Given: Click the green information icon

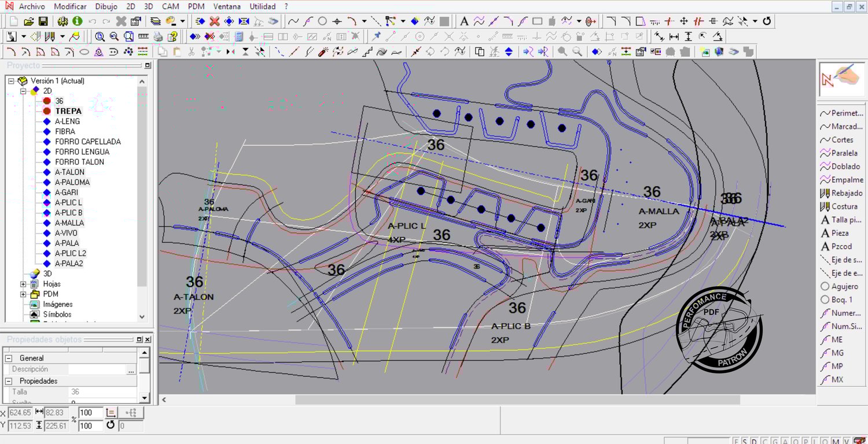Looking at the screenshot, I should (77, 21).
